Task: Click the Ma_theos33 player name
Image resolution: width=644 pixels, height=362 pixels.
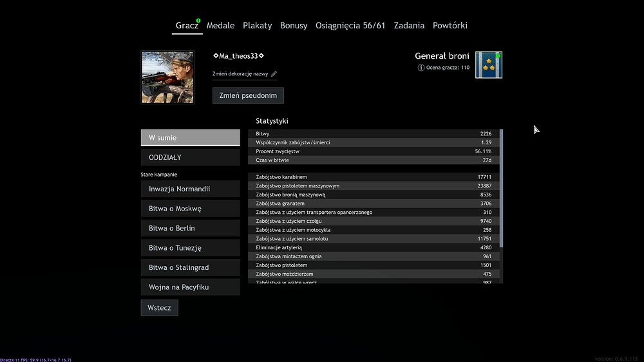Action: [239, 56]
